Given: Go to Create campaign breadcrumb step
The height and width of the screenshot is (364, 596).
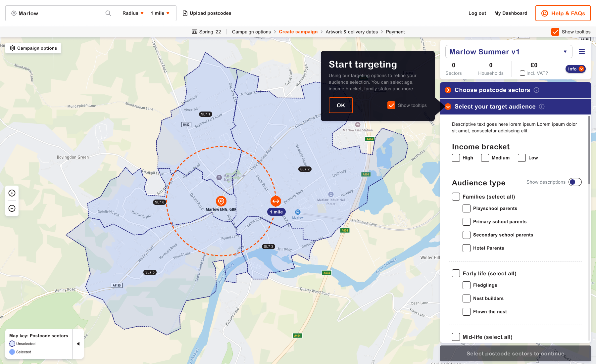Looking at the screenshot, I should 298,32.
